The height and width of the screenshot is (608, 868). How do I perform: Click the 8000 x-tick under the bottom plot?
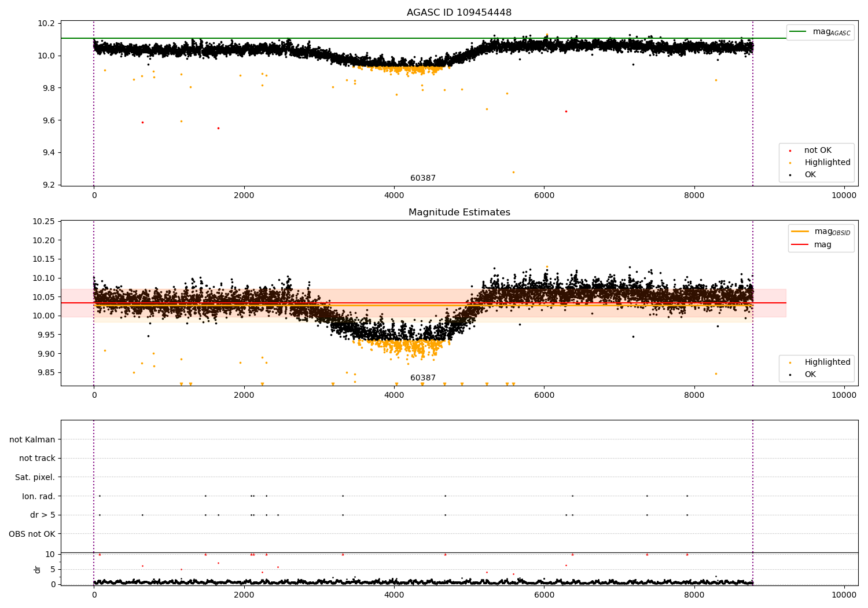pyautogui.click(x=694, y=595)
